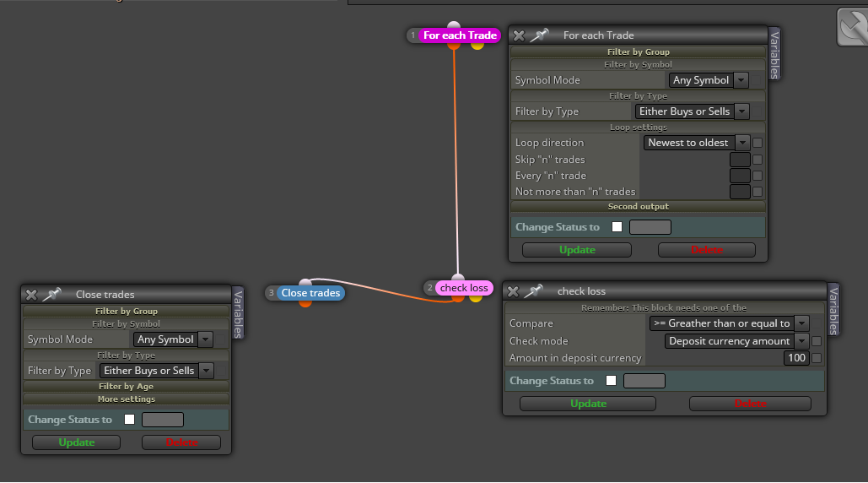Click Update button in For each Trade
The image size is (868, 483).
click(577, 250)
